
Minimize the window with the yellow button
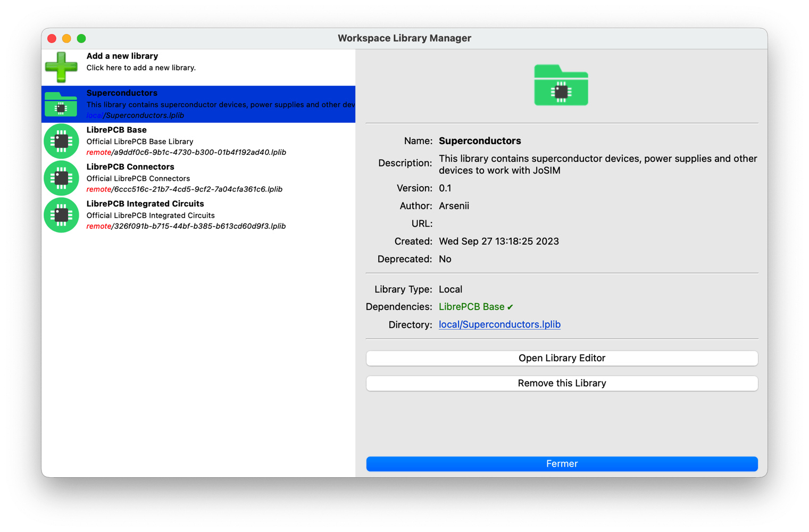(66, 38)
